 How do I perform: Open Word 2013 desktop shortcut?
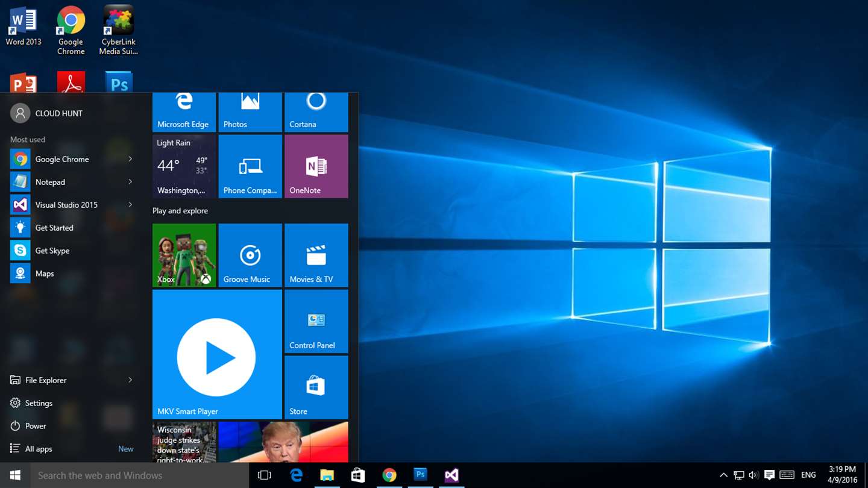24,26
